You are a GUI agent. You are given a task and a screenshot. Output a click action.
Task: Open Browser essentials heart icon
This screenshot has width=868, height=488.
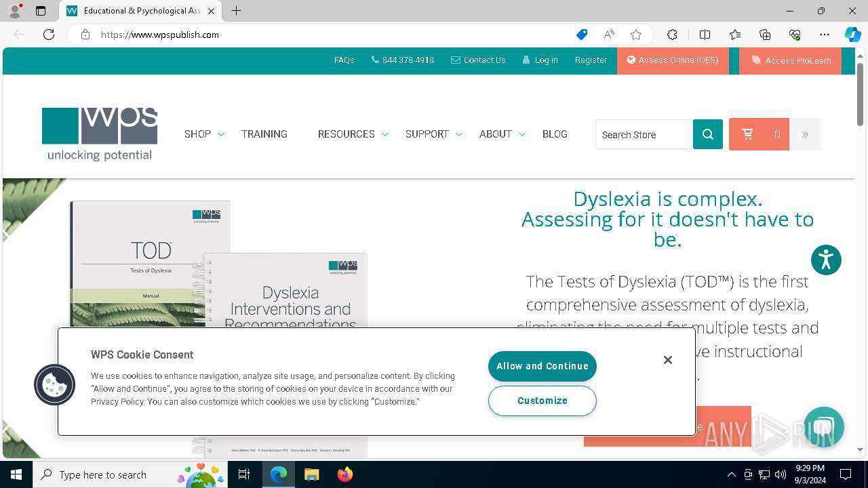click(x=795, y=35)
